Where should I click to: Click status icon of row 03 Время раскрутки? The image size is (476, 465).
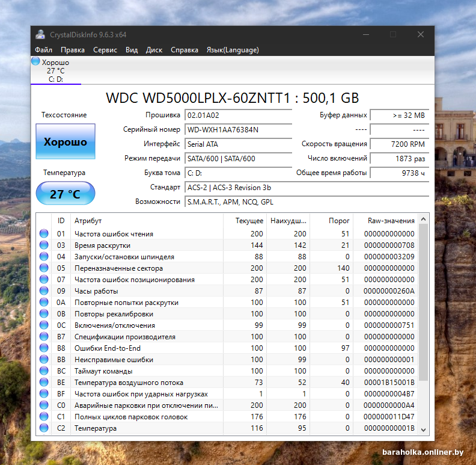point(44,245)
